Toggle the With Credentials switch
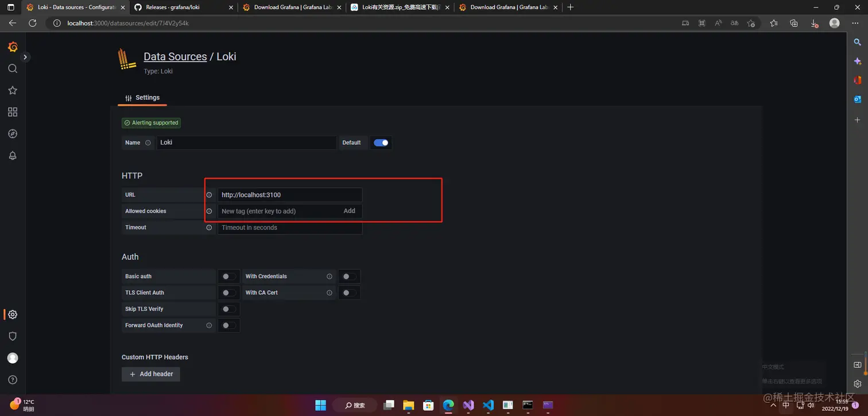The image size is (868, 416). click(348, 276)
